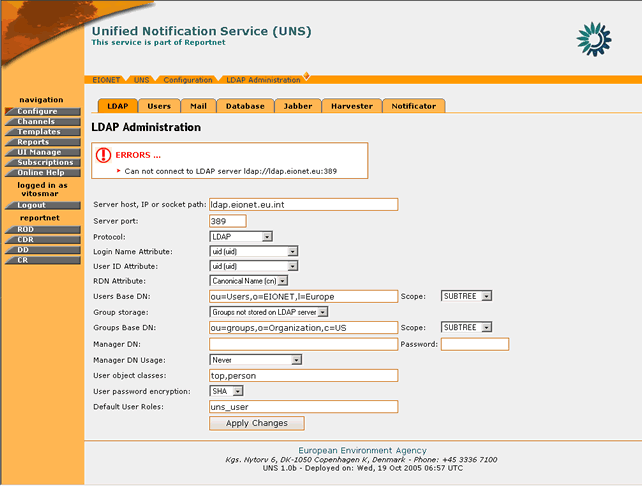Click the Server port input field
This screenshot has height=486, width=642.
point(228,221)
